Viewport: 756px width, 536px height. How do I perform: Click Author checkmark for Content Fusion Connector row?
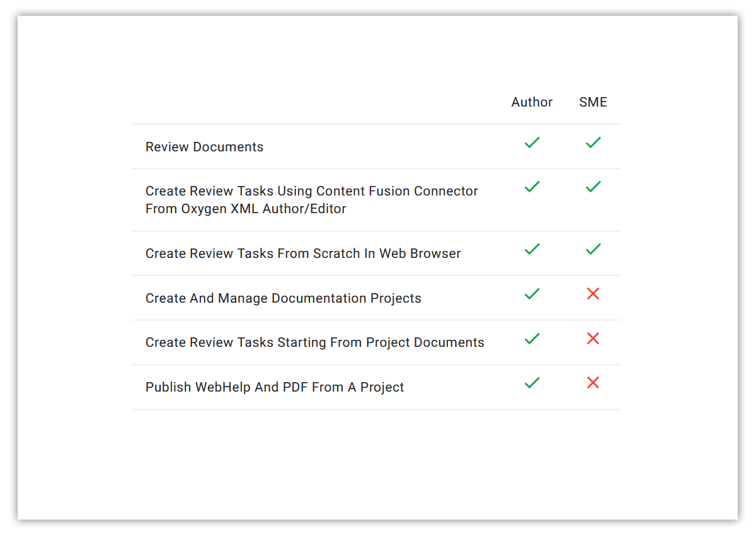pyautogui.click(x=532, y=187)
